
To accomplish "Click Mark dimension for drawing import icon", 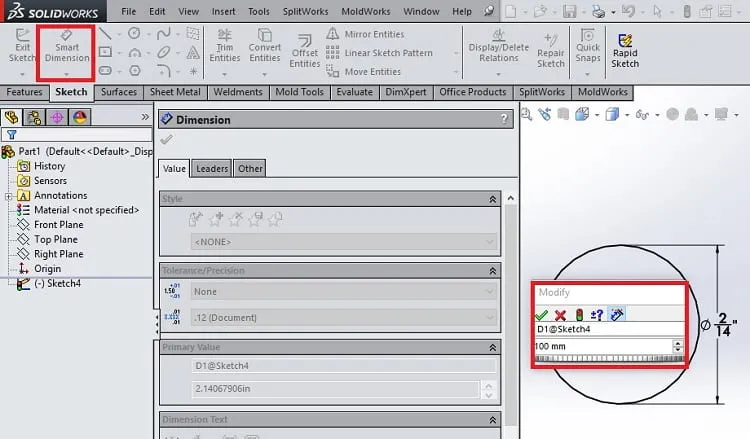I will [x=617, y=315].
